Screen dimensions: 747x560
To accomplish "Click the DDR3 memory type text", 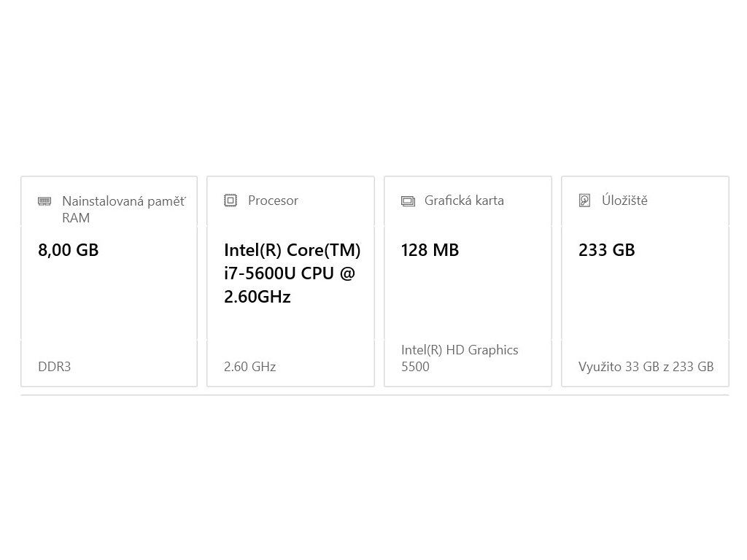I will tap(55, 367).
